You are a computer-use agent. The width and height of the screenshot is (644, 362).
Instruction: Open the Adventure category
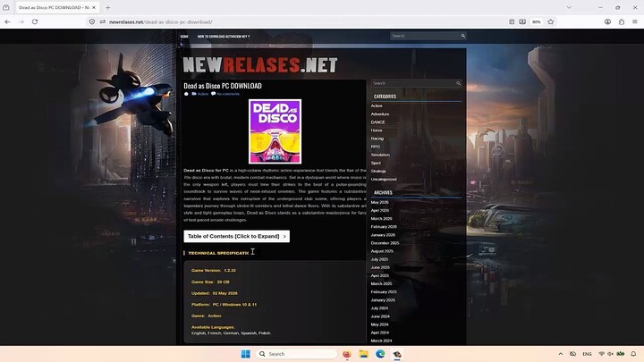(380, 114)
